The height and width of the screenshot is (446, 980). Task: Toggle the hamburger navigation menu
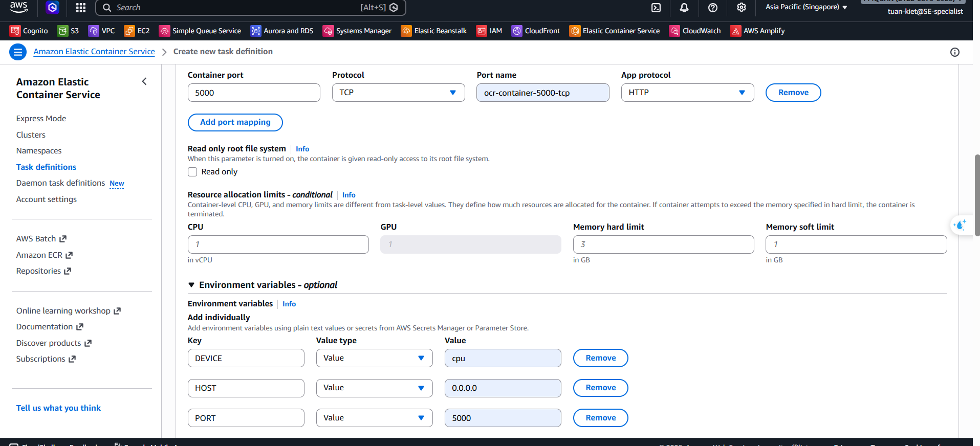tap(18, 52)
